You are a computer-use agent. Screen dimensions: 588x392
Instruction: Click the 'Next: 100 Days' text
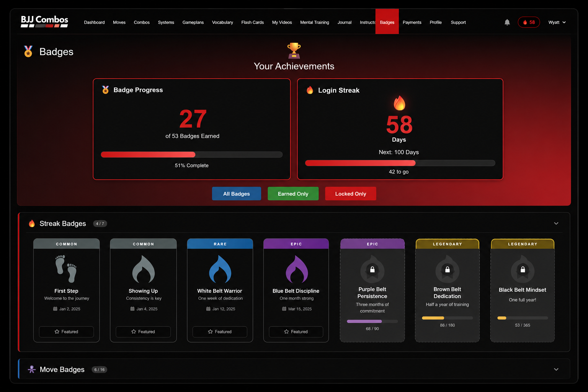pos(399,152)
